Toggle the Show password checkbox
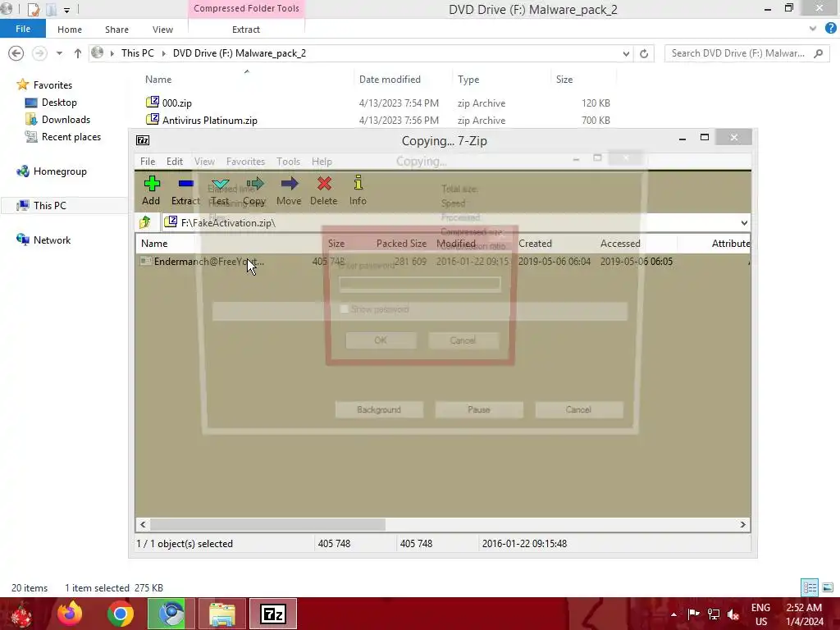 (344, 309)
